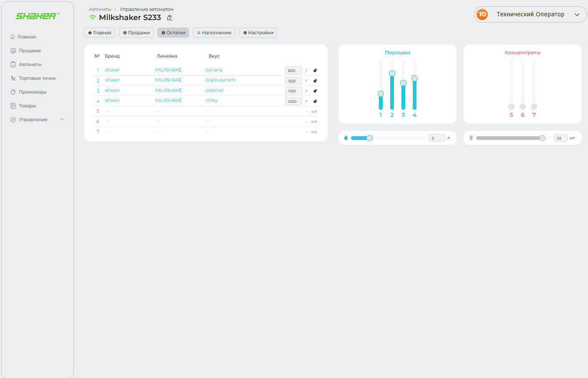Open the Настройки tab
The image size is (588, 378).
(x=258, y=33)
